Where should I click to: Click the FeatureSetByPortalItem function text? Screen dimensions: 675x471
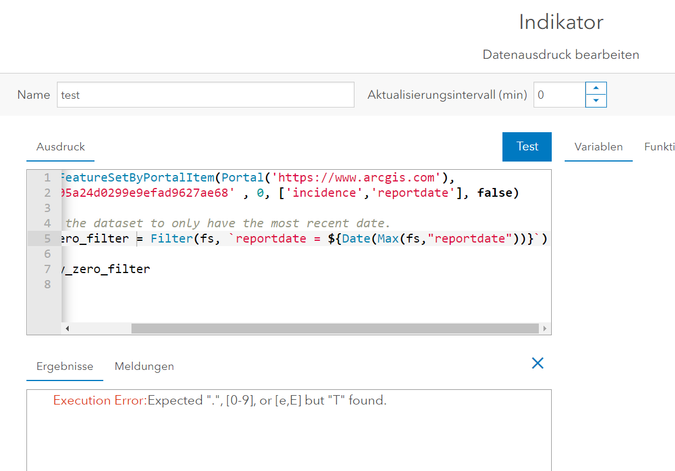tap(138, 177)
